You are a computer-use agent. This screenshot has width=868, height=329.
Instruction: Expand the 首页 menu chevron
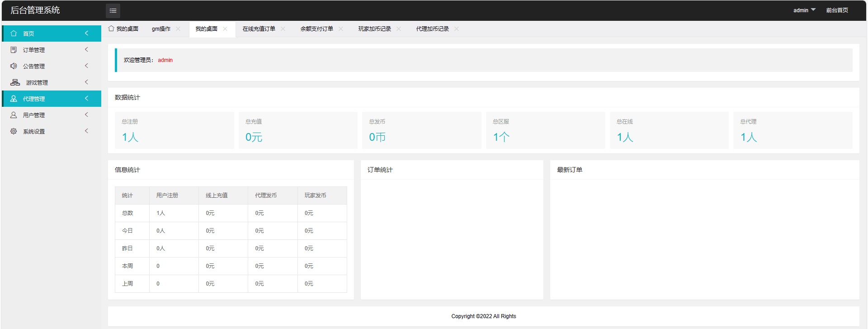(x=86, y=33)
